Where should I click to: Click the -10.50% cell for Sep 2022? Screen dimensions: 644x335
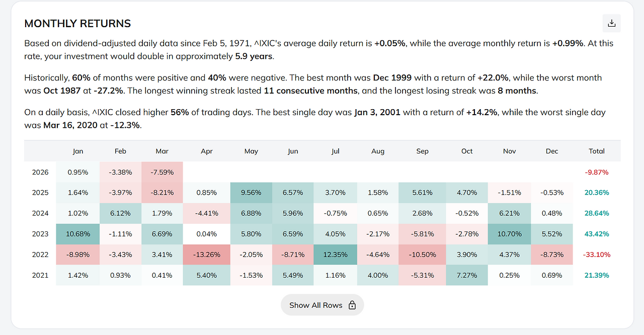coord(423,255)
